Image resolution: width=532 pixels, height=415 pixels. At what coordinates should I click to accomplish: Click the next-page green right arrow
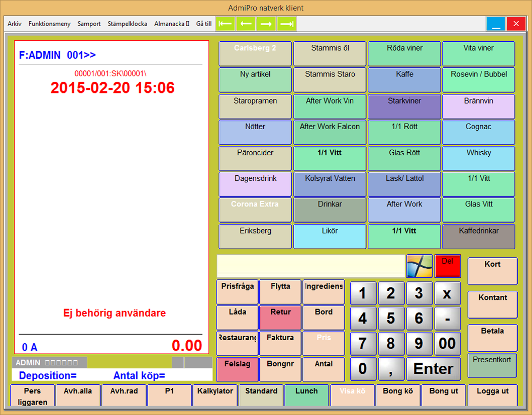(x=266, y=24)
